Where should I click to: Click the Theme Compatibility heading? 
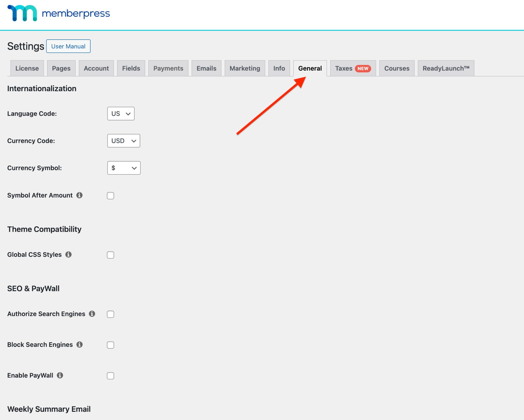(x=44, y=229)
